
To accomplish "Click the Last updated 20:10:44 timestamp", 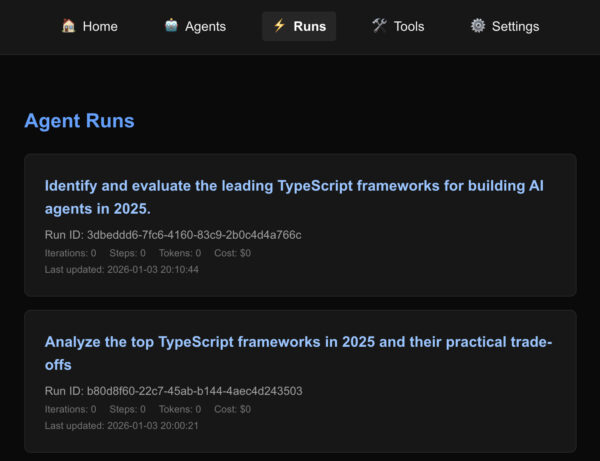I will pos(121,270).
